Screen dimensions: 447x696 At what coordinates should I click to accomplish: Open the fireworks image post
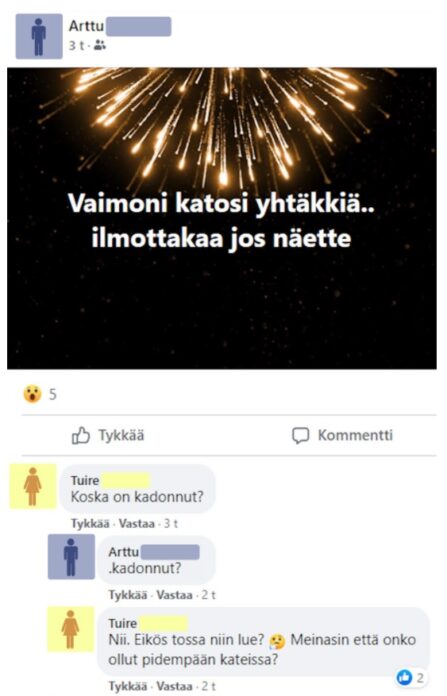pyautogui.click(x=222, y=218)
